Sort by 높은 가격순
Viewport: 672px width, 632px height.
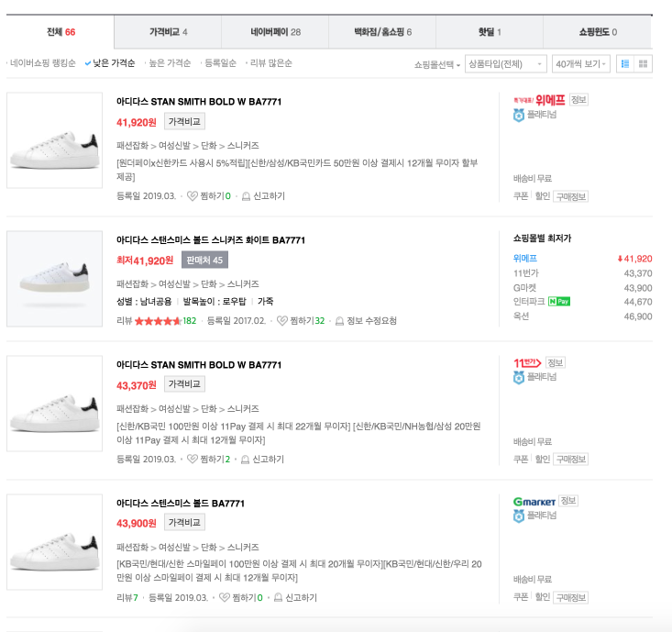coord(169,63)
